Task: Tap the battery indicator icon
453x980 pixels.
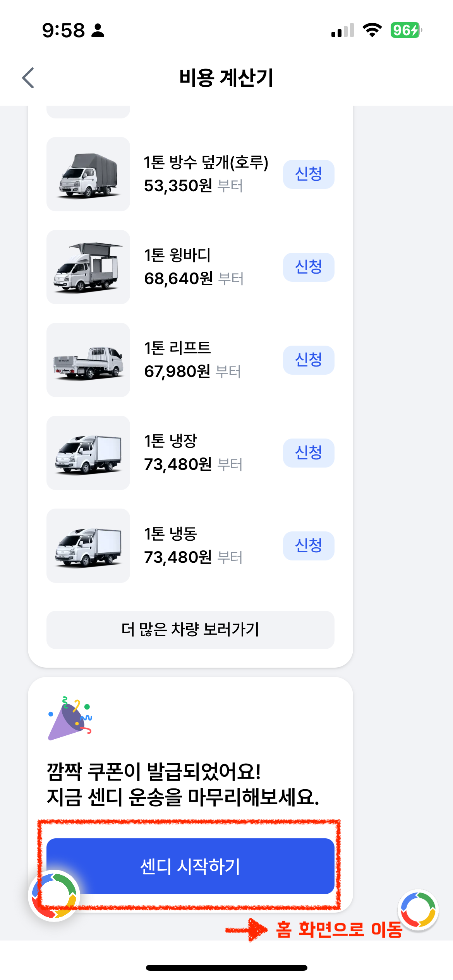Action: [x=406, y=30]
